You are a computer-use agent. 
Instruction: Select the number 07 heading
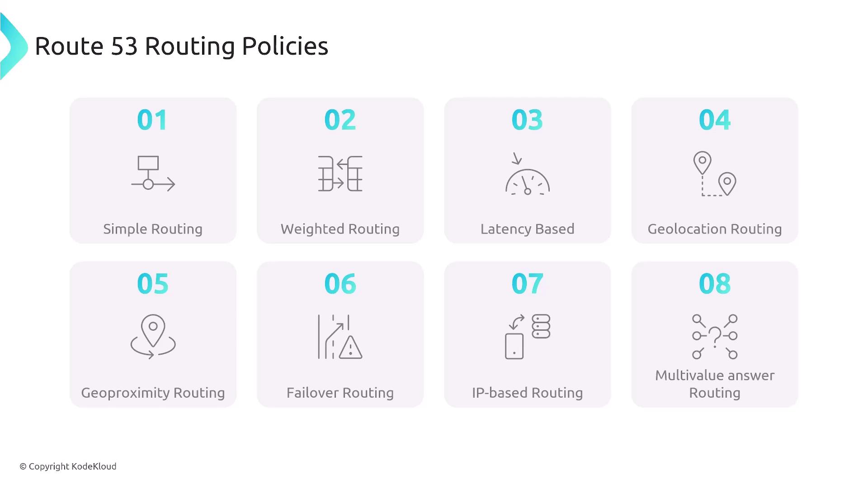527,284
